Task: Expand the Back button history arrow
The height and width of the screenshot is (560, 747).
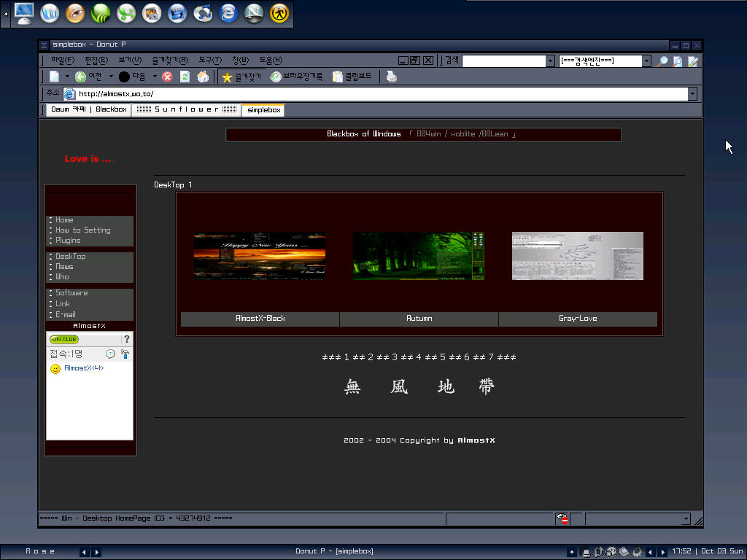Action: [x=111, y=77]
